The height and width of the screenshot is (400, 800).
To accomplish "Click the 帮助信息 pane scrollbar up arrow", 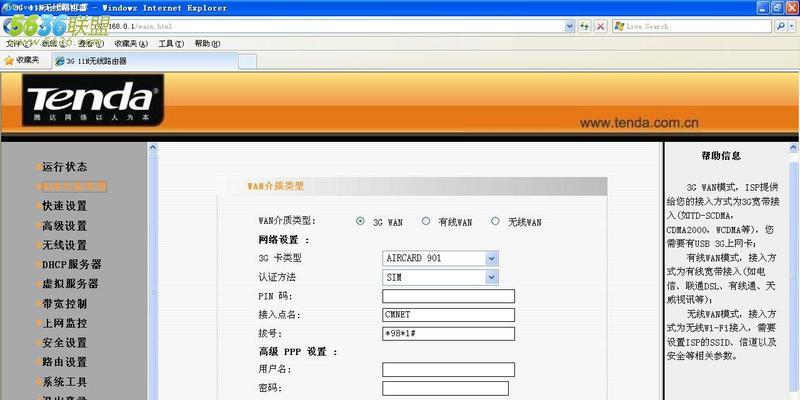I will pyautogui.click(x=794, y=148).
